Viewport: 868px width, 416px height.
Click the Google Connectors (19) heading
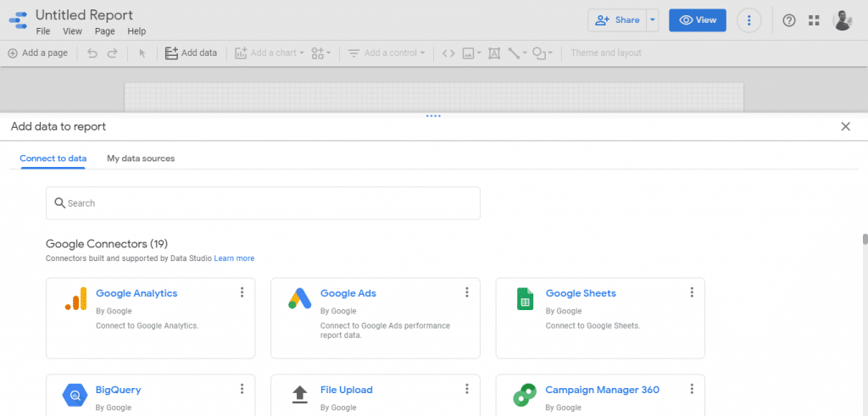106,244
